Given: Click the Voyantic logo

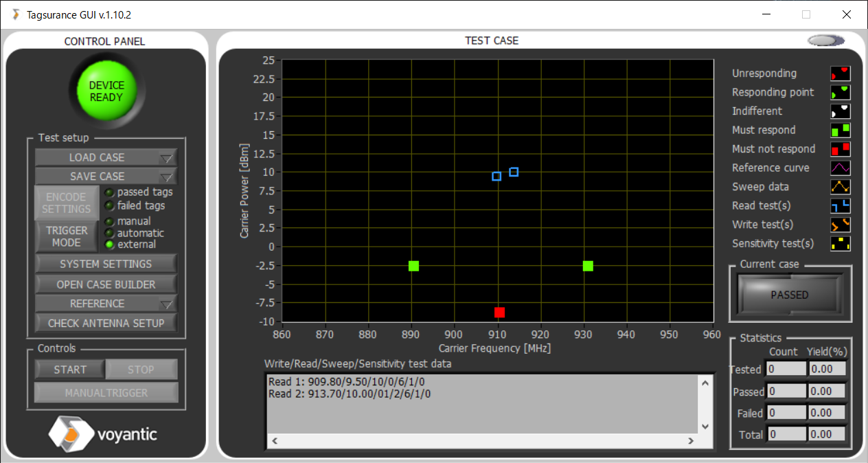Looking at the screenshot, I should point(103,434).
